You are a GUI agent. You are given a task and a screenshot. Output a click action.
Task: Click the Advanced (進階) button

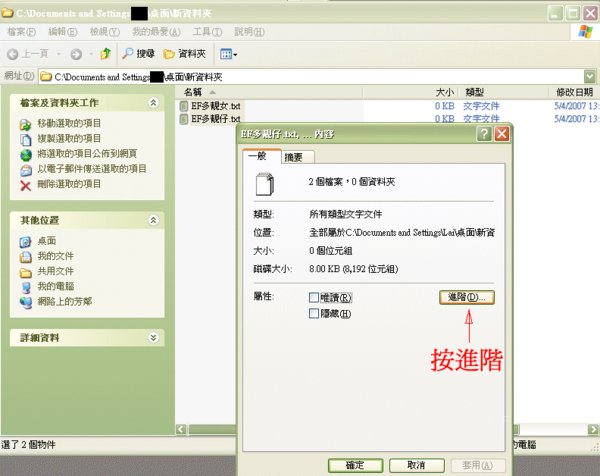465,298
